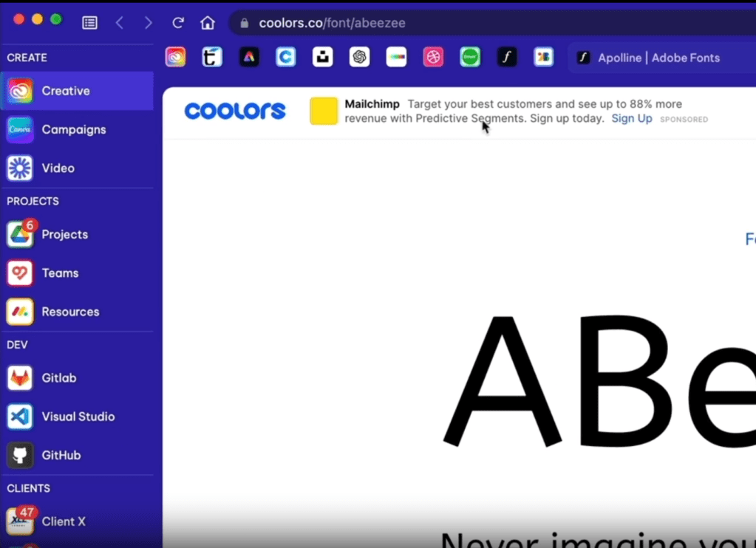Open the Dribbble pinned tab
Viewport: 756px width, 548px height.
(433, 57)
